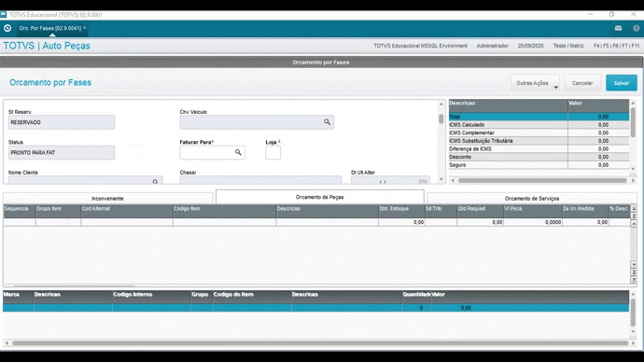
Task: Open Outras Ações dropdown
Action: pyautogui.click(x=535, y=83)
